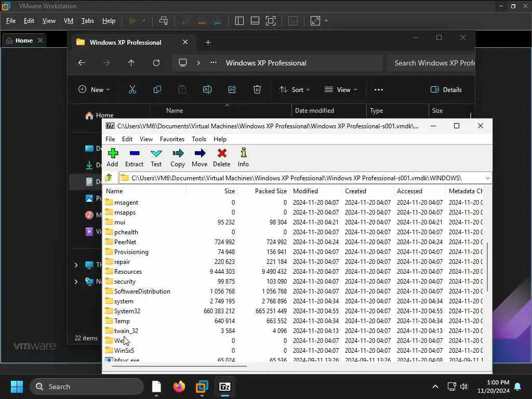Show hidden system tray icons
The width and height of the screenshot is (532, 399).
click(435, 387)
